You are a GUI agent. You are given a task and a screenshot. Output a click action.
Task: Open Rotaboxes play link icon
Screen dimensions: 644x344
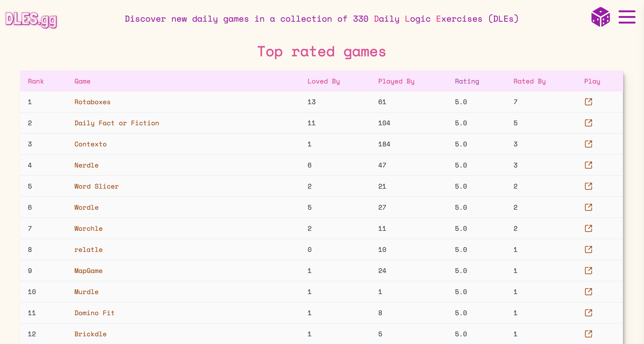coord(588,102)
